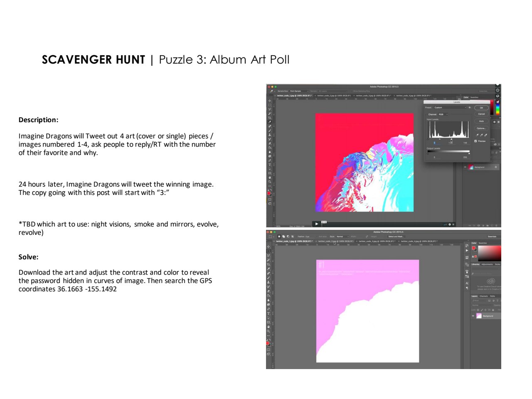Open the History panel icon in lower screenshot
532x399 pixels.
point(467,246)
